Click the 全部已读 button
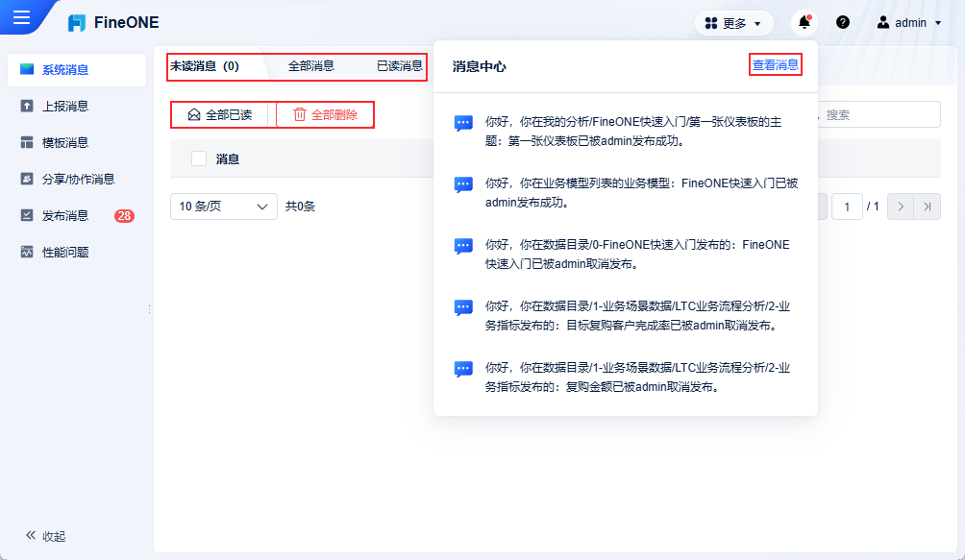 click(220, 115)
